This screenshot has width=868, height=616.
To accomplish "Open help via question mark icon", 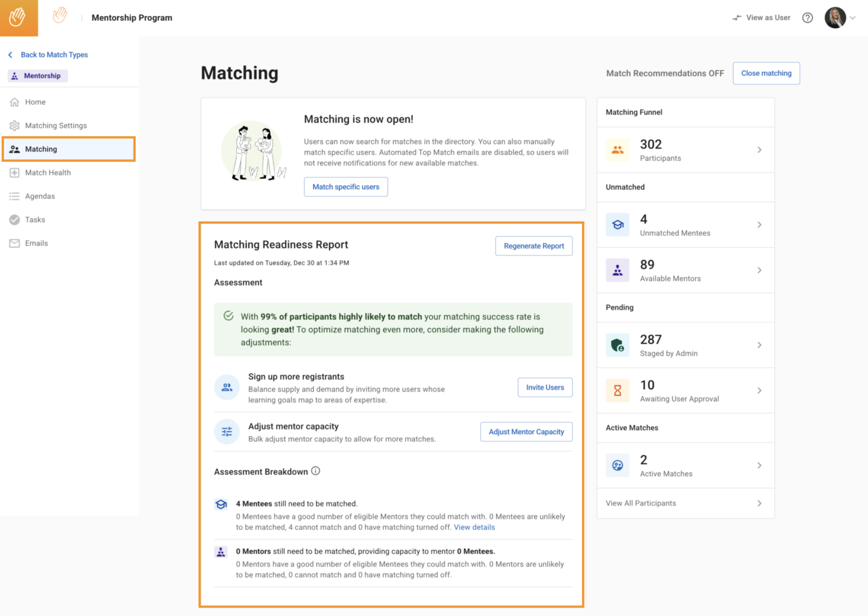I will pos(807,18).
